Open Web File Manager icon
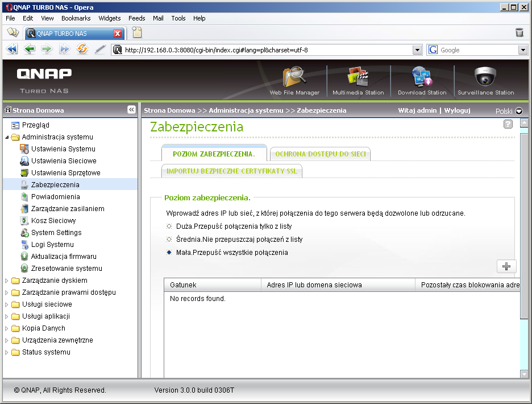 294,77
